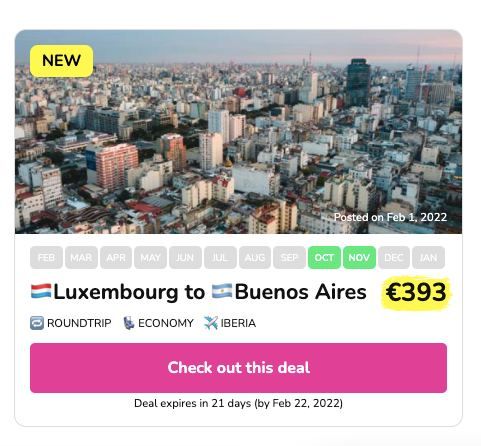Click the economy seat icon
This screenshot has width=481, height=446.
(x=129, y=323)
